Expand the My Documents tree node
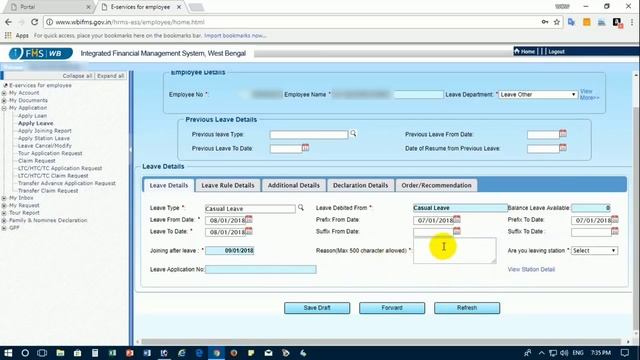 tap(4, 100)
